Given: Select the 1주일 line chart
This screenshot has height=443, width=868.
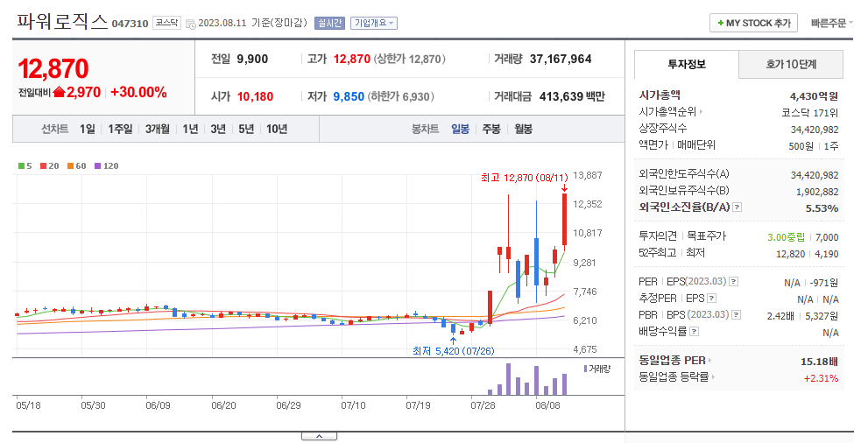Looking at the screenshot, I should coord(120,129).
